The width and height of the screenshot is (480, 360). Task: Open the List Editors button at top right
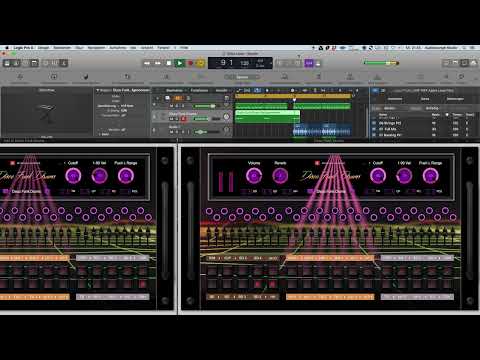(446, 63)
